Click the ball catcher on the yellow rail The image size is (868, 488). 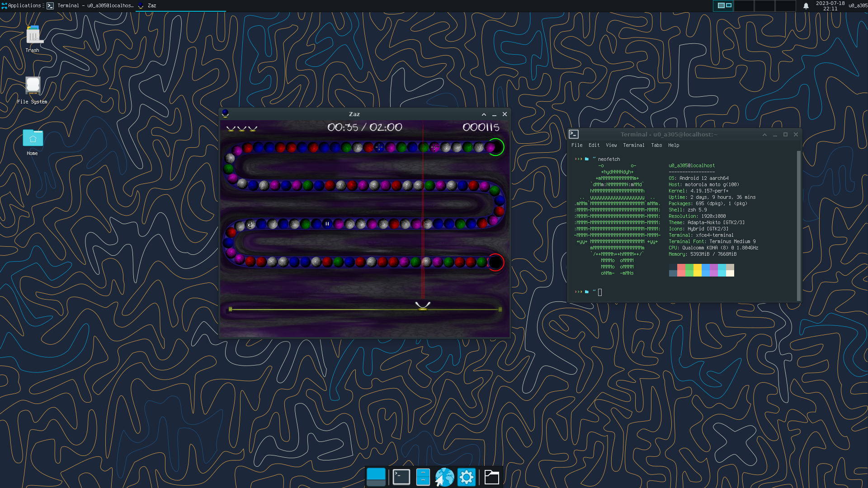click(x=423, y=306)
